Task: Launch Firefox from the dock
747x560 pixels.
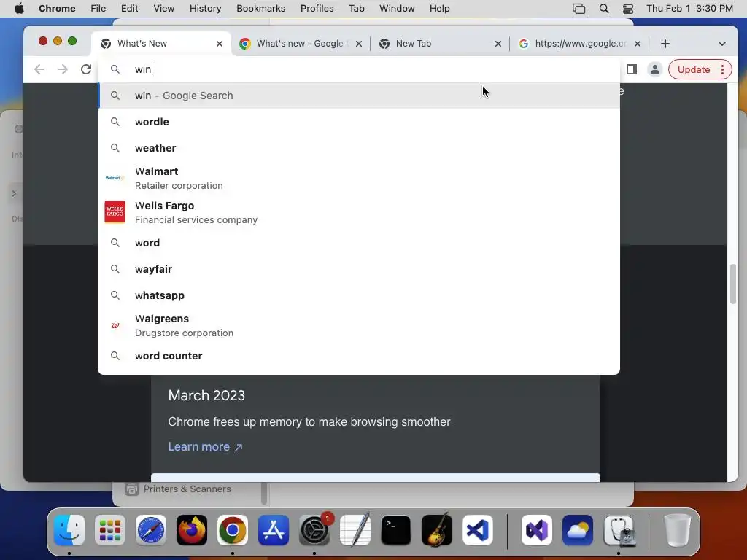Action: point(192,530)
